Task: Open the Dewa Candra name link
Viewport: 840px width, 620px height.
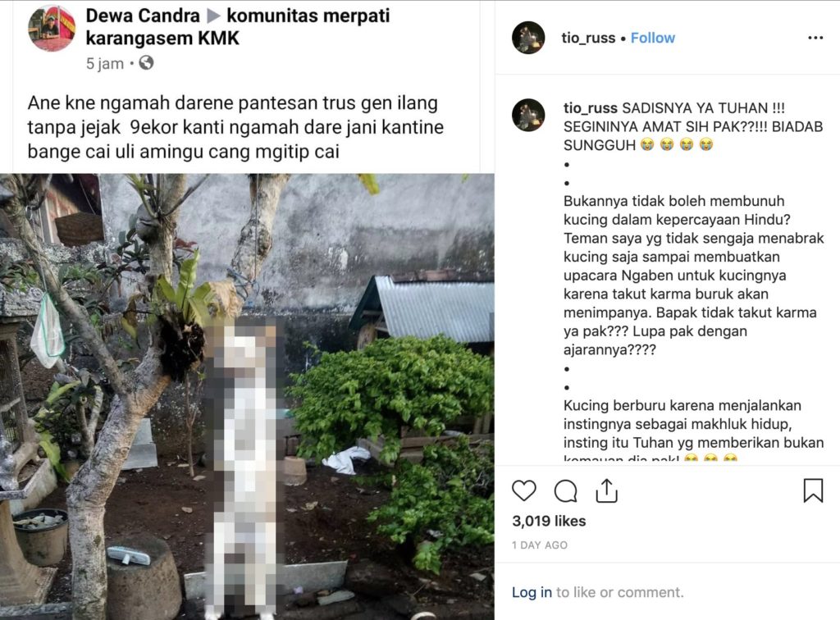Action: 143,16
